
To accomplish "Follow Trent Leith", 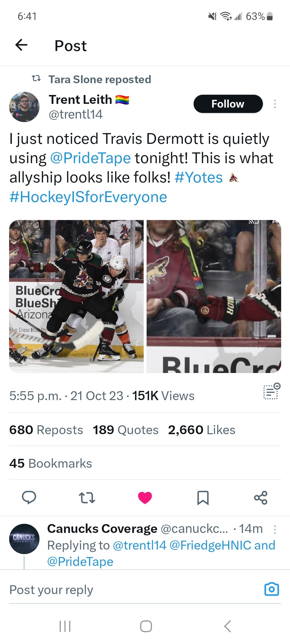I will [x=228, y=104].
